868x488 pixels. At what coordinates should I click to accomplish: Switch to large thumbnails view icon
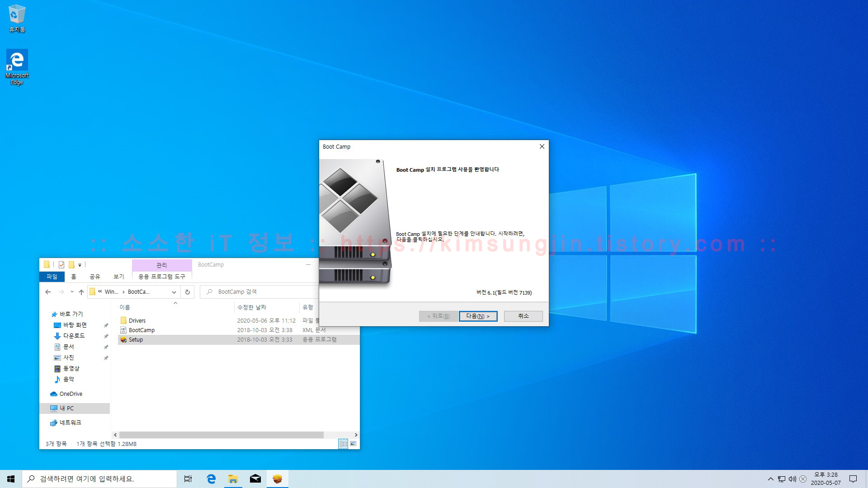tap(353, 444)
